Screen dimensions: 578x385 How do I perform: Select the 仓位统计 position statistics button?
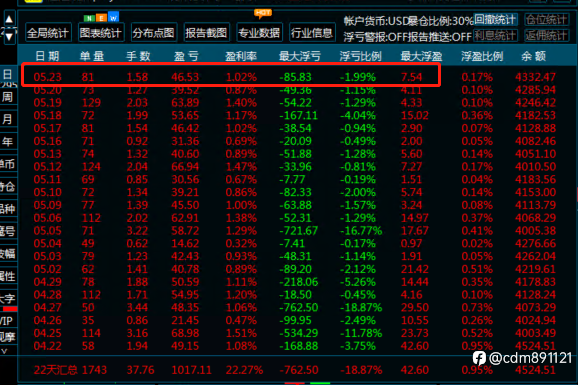point(547,19)
